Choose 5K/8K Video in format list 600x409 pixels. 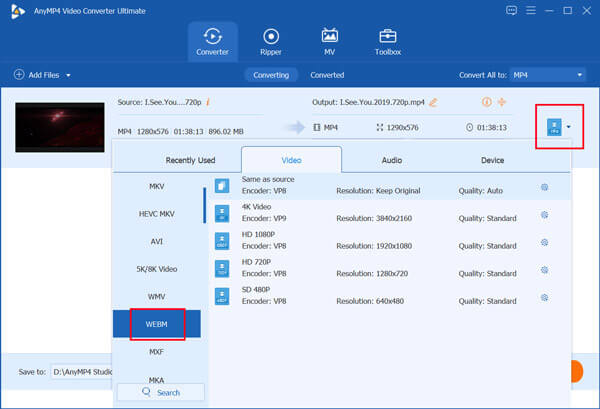(x=157, y=269)
